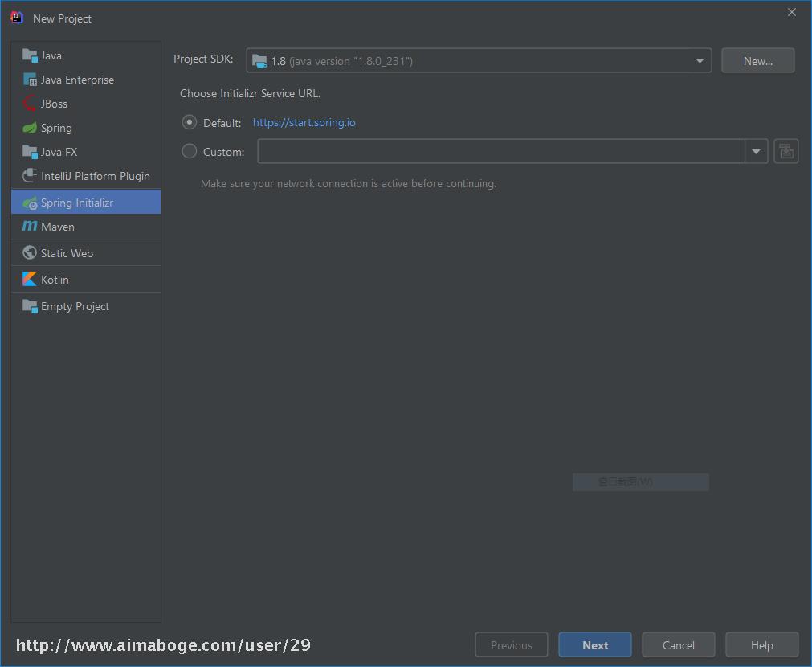Choose Kotlin project type

(x=86, y=280)
